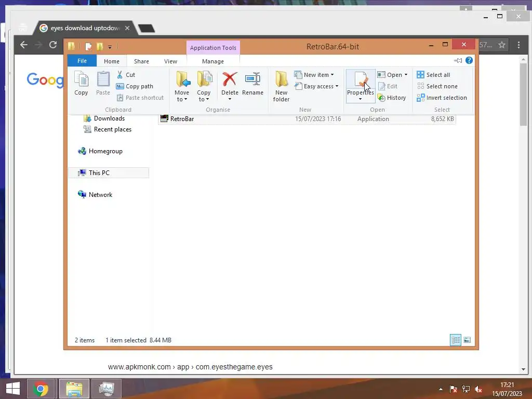The height and width of the screenshot is (399, 532).
Task: Open the Manage tab
Action: pyautogui.click(x=213, y=61)
